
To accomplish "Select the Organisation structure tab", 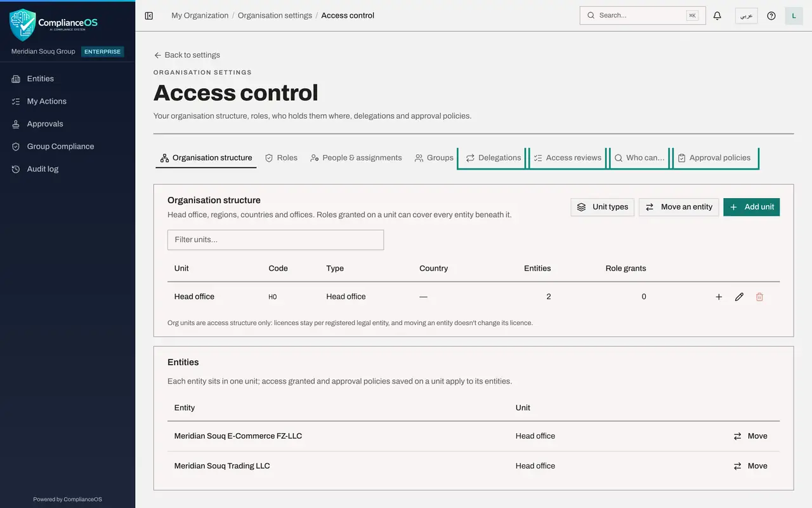I will (x=206, y=157).
